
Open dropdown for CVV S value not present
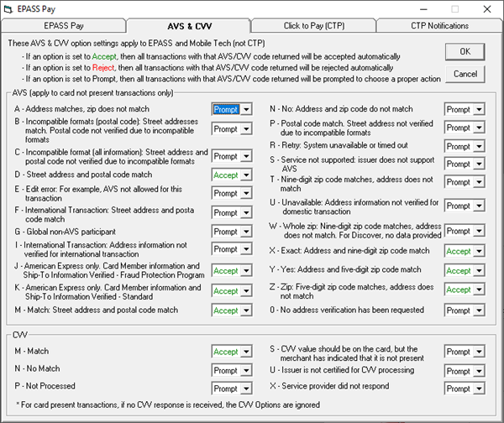coord(479,352)
